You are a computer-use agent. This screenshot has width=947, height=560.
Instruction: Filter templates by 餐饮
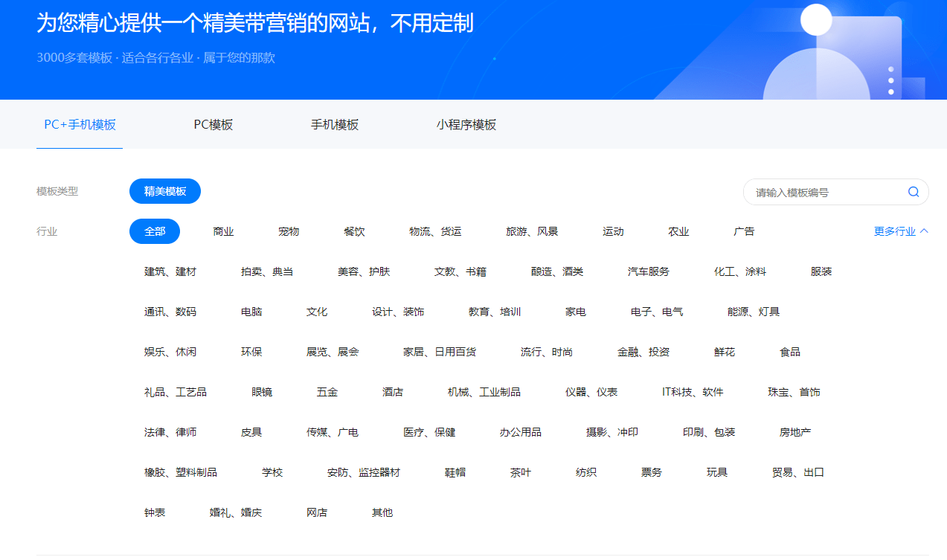point(354,231)
